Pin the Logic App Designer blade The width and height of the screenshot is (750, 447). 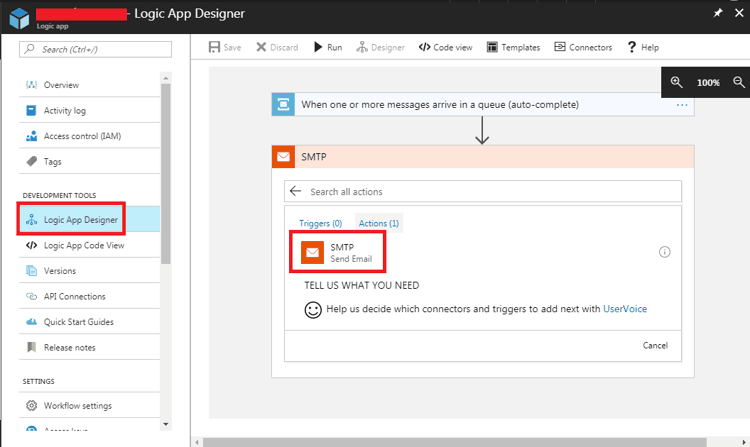point(717,13)
